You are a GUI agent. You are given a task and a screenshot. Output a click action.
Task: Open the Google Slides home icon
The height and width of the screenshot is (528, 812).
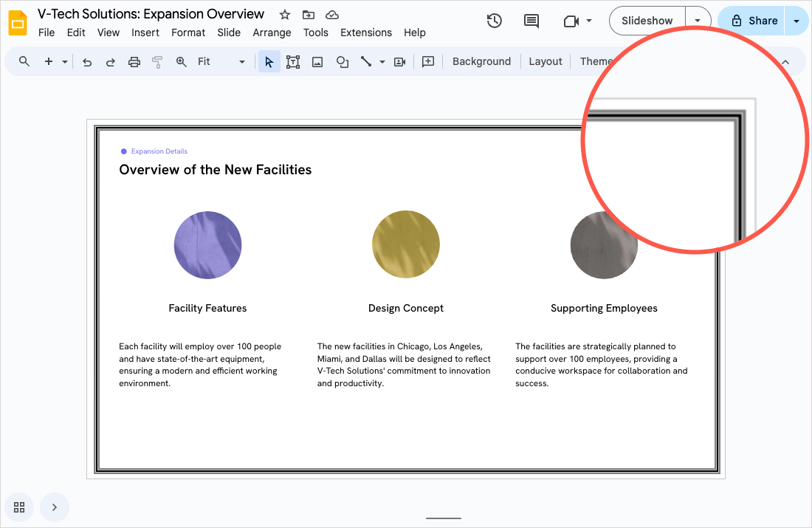click(18, 24)
